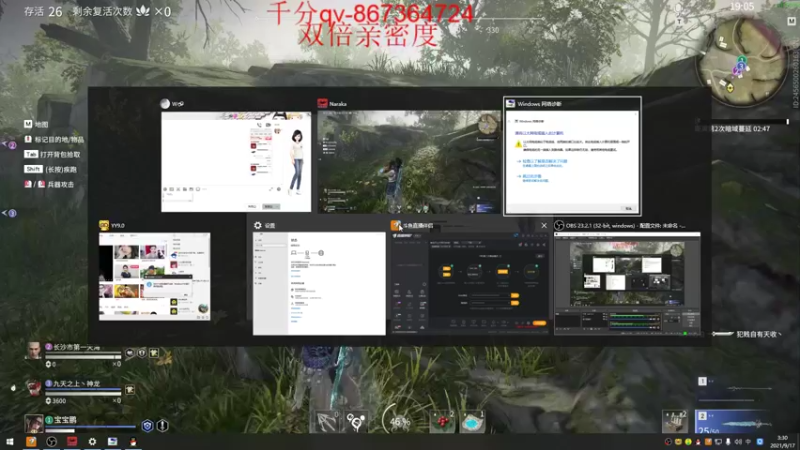Click the circular minimap in the game

741,62
